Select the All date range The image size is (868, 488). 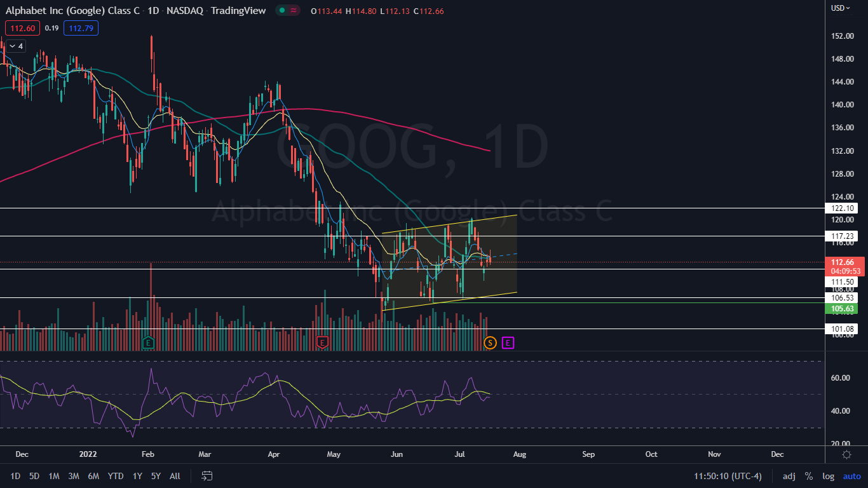[175, 476]
